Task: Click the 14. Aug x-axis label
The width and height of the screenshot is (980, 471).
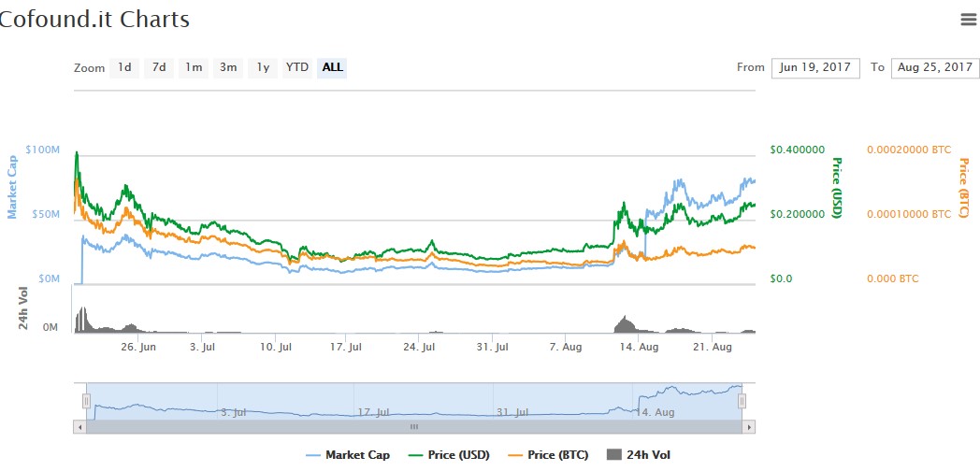Action: pos(640,347)
